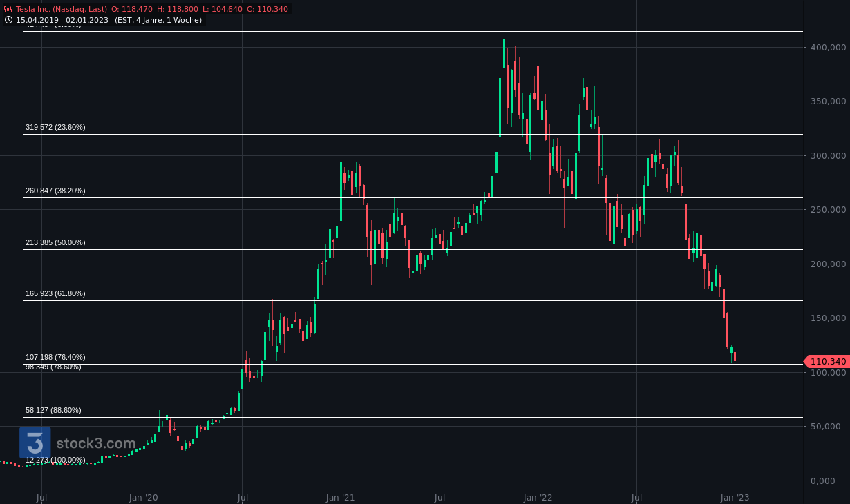Select the 58,127 (88.60%) Fibonacci label
The image size is (850, 504).
[x=53, y=410]
